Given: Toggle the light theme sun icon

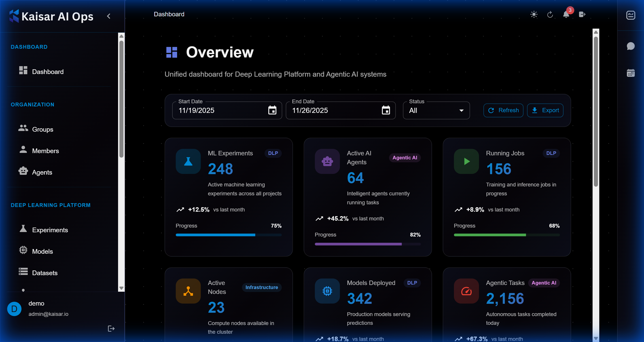Looking at the screenshot, I should click(x=534, y=15).
